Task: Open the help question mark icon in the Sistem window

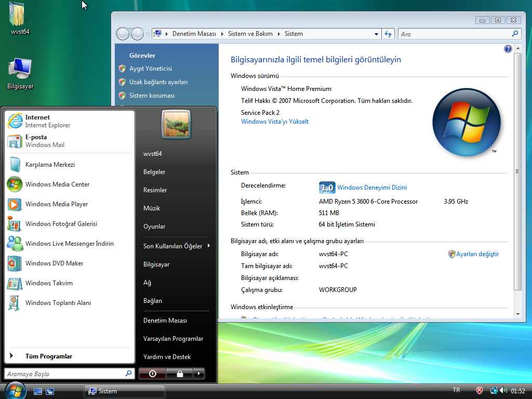Action: pyautogui.click(x=508, y=49)
